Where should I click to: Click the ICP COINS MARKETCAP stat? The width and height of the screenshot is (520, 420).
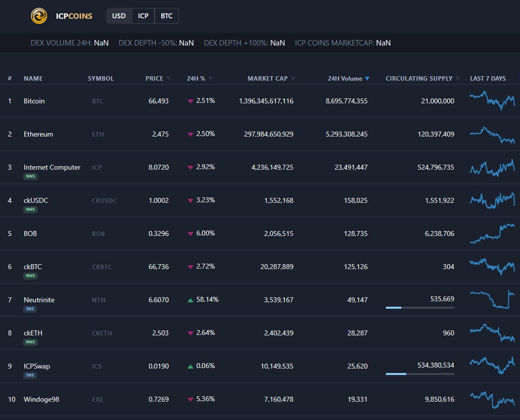point(343,43)
